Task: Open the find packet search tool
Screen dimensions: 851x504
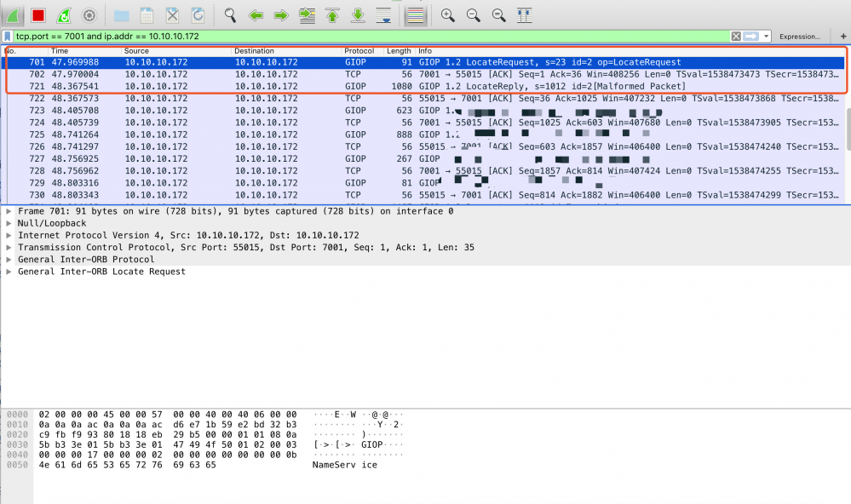Action: 230,14
